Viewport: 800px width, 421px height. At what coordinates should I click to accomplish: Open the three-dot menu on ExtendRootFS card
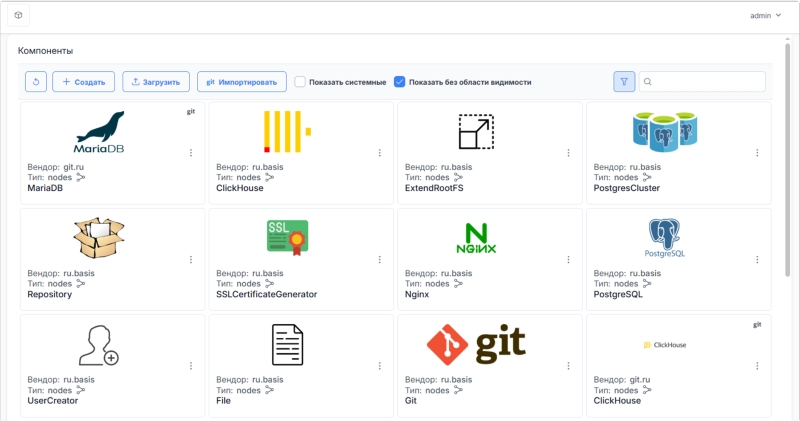568,153
